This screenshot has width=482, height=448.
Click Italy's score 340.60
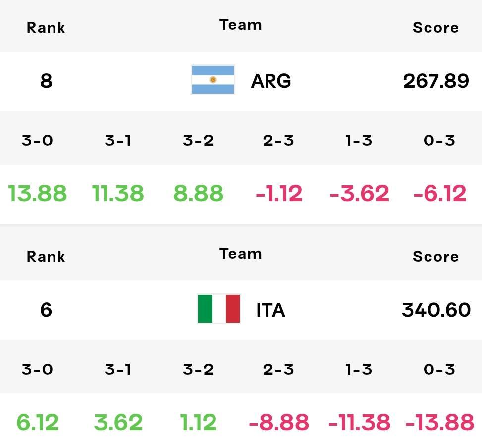pos(436,310)
